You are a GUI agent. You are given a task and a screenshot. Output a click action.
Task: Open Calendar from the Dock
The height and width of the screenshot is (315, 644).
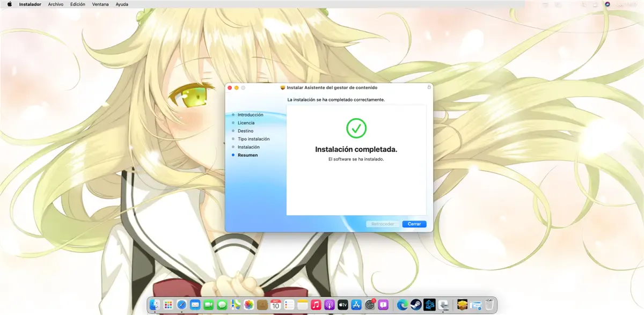point(276,304)
